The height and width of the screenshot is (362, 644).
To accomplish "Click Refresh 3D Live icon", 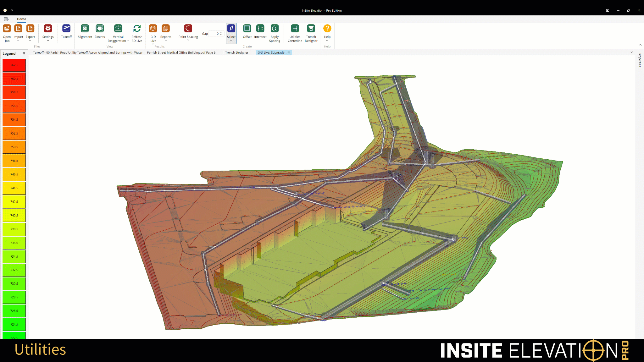I will (137, 29).
